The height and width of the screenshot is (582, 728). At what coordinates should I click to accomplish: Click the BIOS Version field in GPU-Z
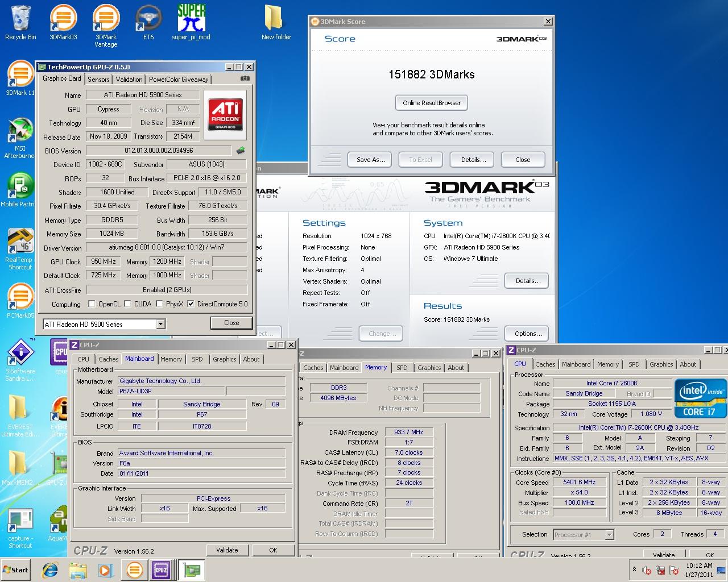(159, 151)
